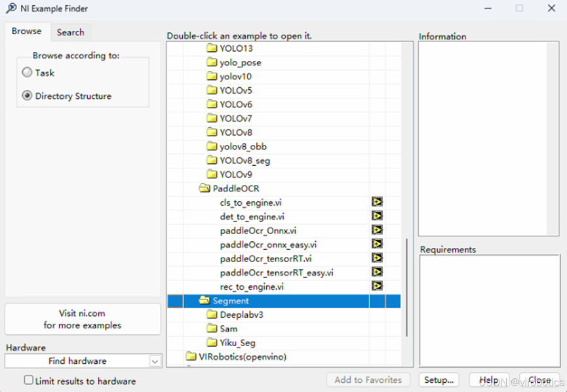Viewport: 567px width, 392px height.
Task: Select the yolo_pose folder name
Action: point(241,62)
